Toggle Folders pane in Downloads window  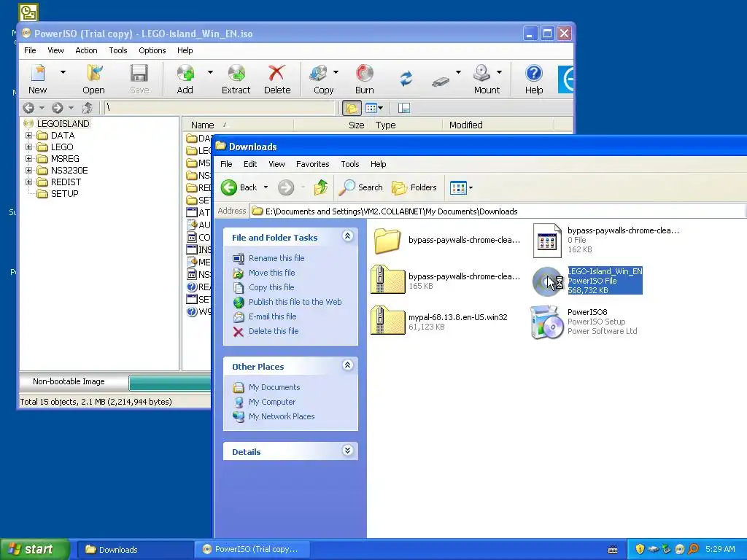pos(414,187)
